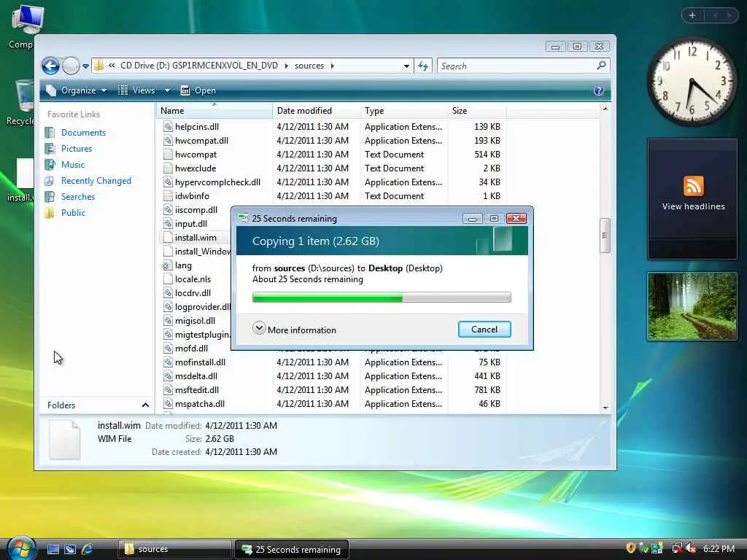Select iiscomp.dll file icon

point(168,209)
